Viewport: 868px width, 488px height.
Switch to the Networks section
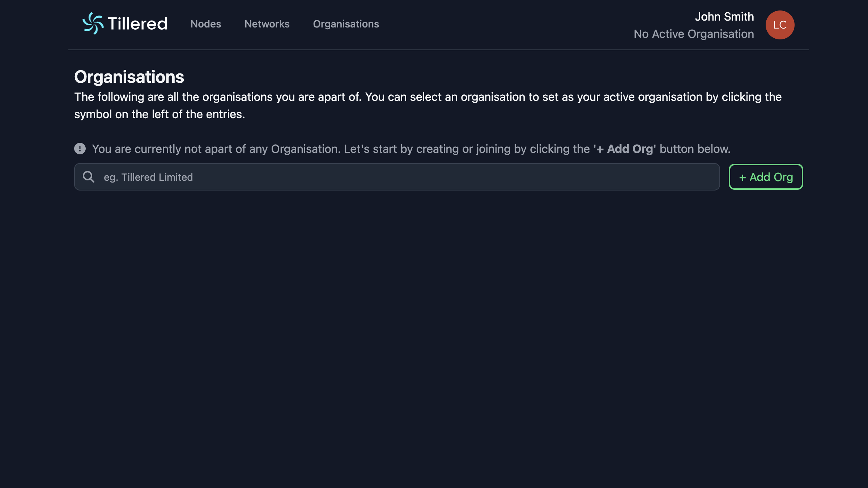pyautogui.click(x=267, y=24)
